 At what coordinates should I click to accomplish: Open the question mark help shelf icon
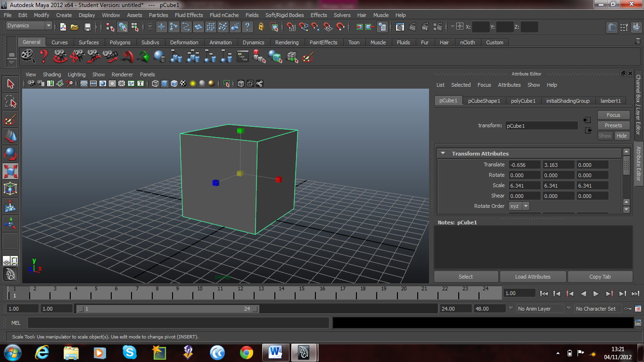coord(44,57)
